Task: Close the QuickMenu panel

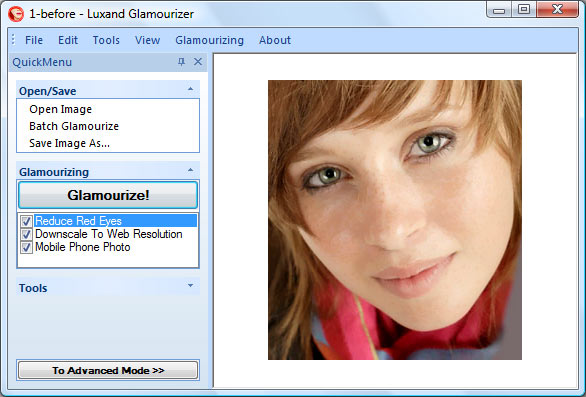Action: click(x=198, y=62)
